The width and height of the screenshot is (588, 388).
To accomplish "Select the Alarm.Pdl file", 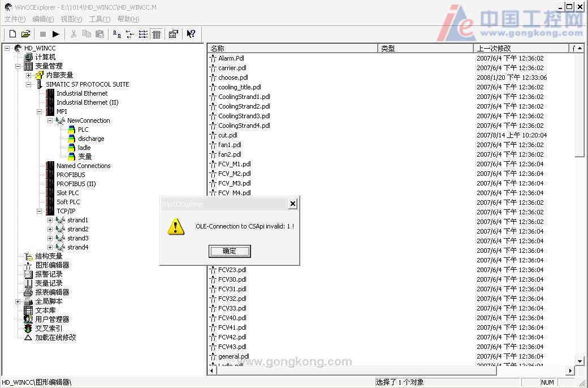I will (231, 58).
